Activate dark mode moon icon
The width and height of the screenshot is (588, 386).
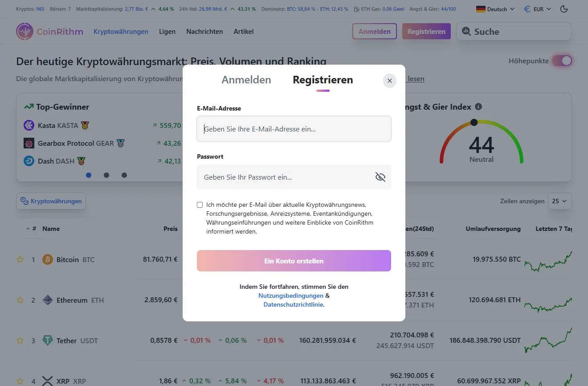(564, 8)
